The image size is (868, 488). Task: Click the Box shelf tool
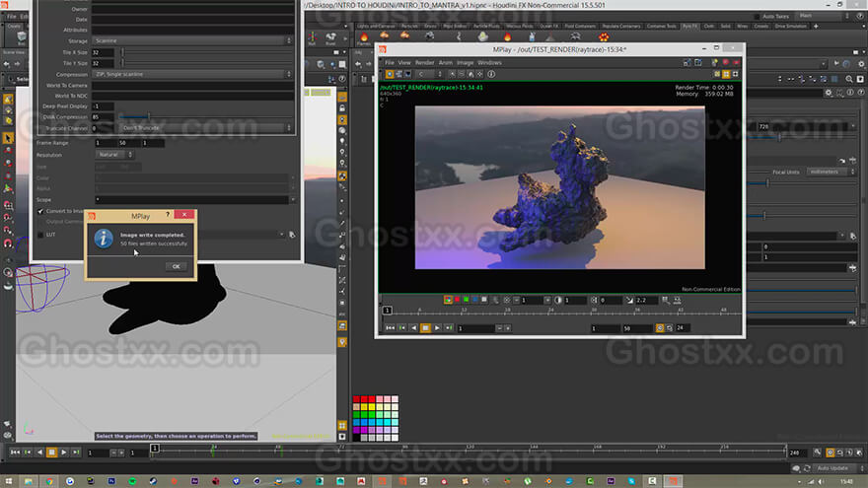(22, 37)
